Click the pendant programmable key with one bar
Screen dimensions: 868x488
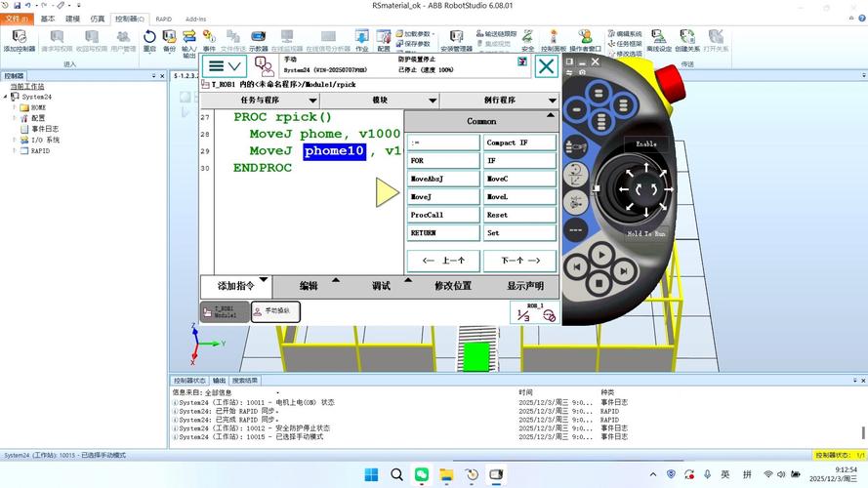coord(576,109)
